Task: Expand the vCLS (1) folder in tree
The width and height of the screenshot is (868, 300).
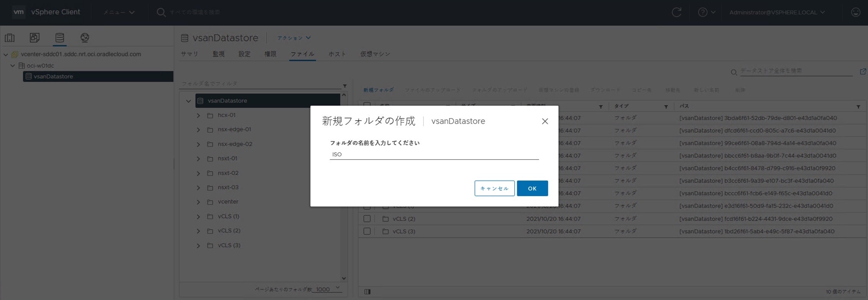Action: click(198, 216)
